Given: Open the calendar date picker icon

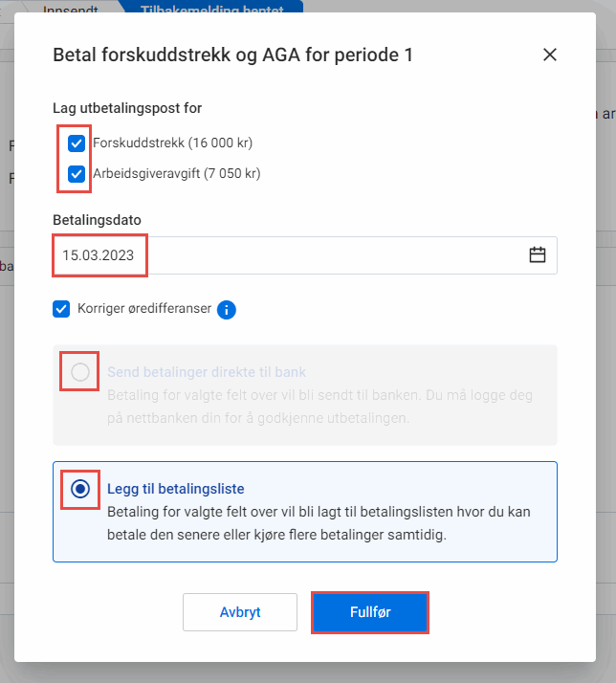Looking at the screenshot, I should (538, 255).
